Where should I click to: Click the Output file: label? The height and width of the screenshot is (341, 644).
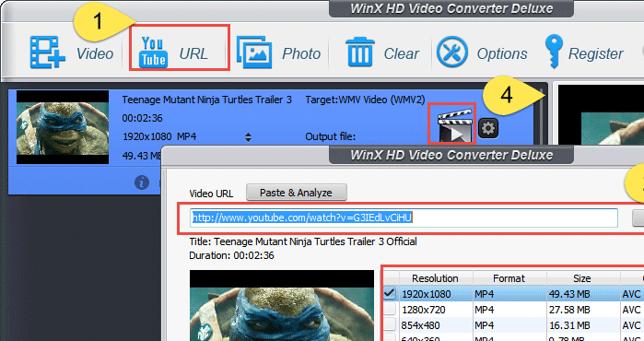(x=330, y=136)
